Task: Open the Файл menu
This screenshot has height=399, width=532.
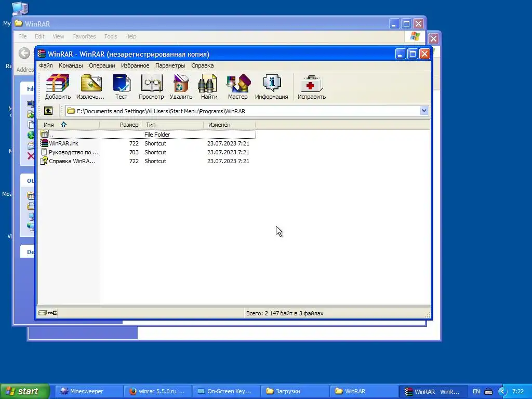Action: pyautogui.click(x=46, y=65)
